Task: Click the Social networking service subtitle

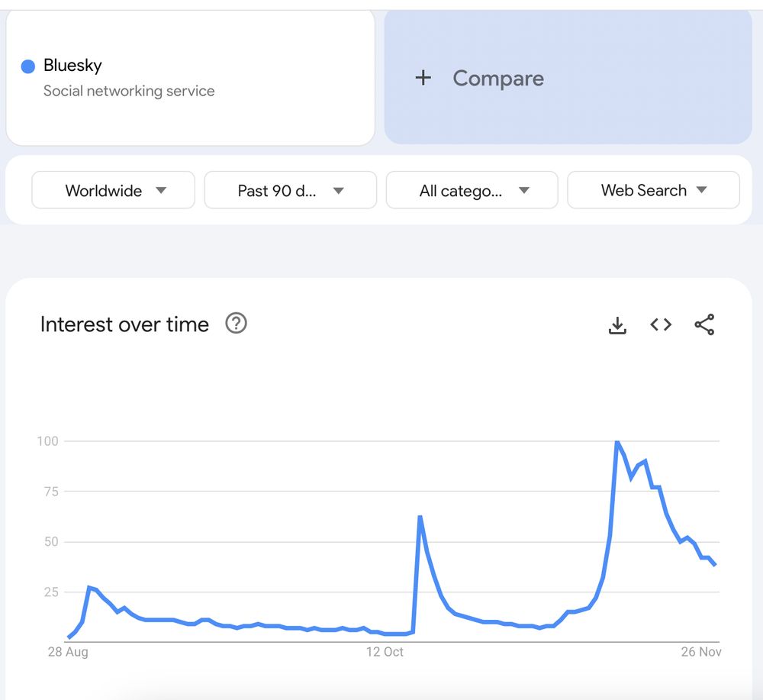Action: [x=129, y=91]
